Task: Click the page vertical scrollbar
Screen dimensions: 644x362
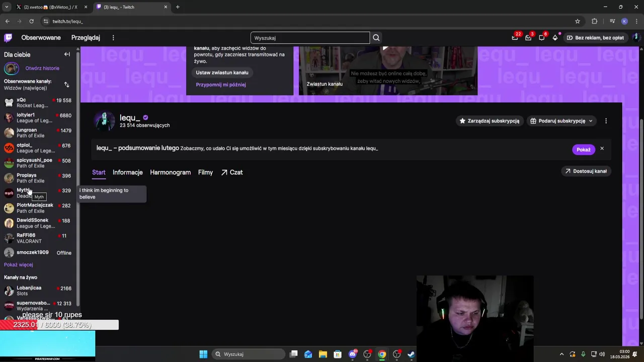Action: click(x=641, y=219)
